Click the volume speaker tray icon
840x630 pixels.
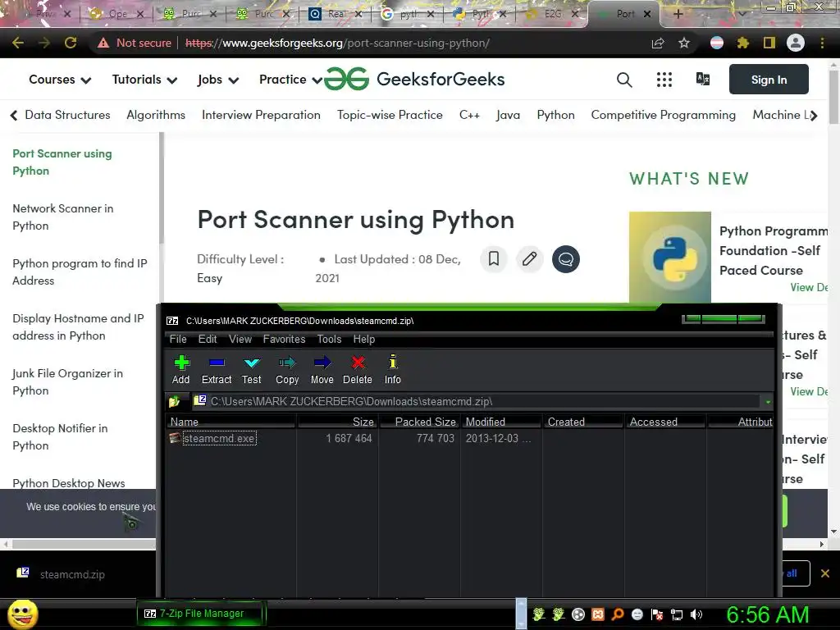696,614
